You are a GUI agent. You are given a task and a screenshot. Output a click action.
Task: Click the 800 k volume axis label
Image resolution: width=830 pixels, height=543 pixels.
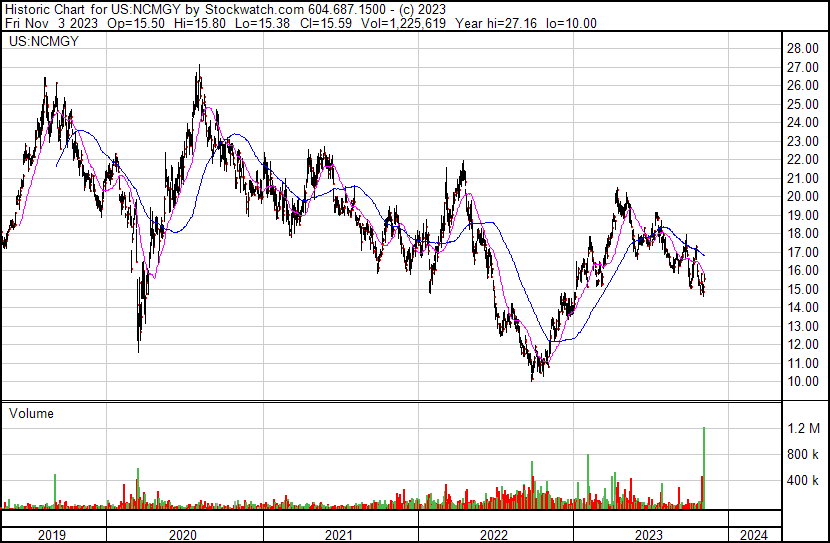point(802,454)
